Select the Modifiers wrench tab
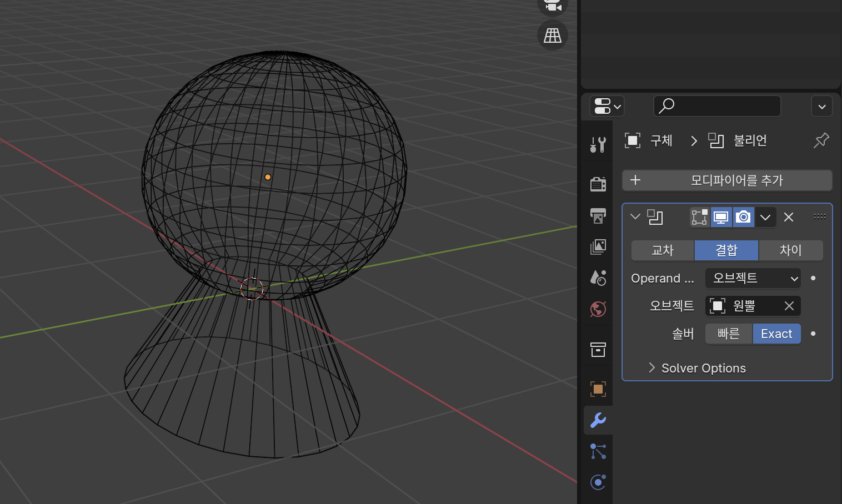842x504 pixels. (598, 420)
